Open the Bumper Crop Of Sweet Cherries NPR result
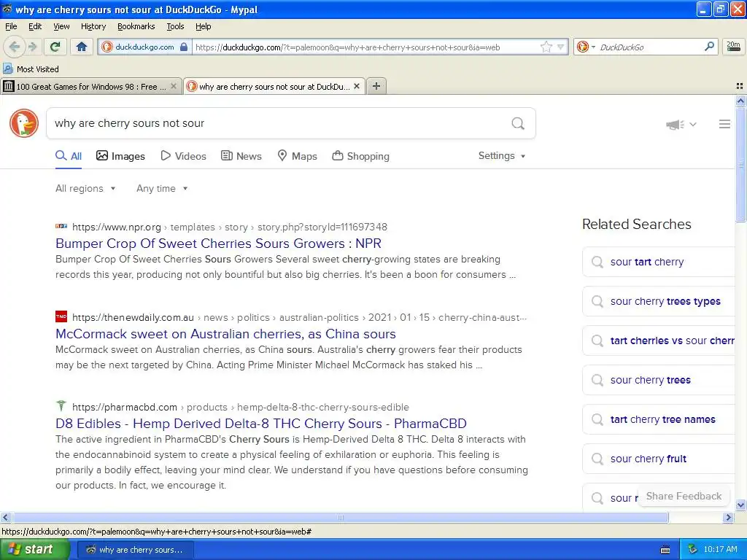 [x=218, y=244]
